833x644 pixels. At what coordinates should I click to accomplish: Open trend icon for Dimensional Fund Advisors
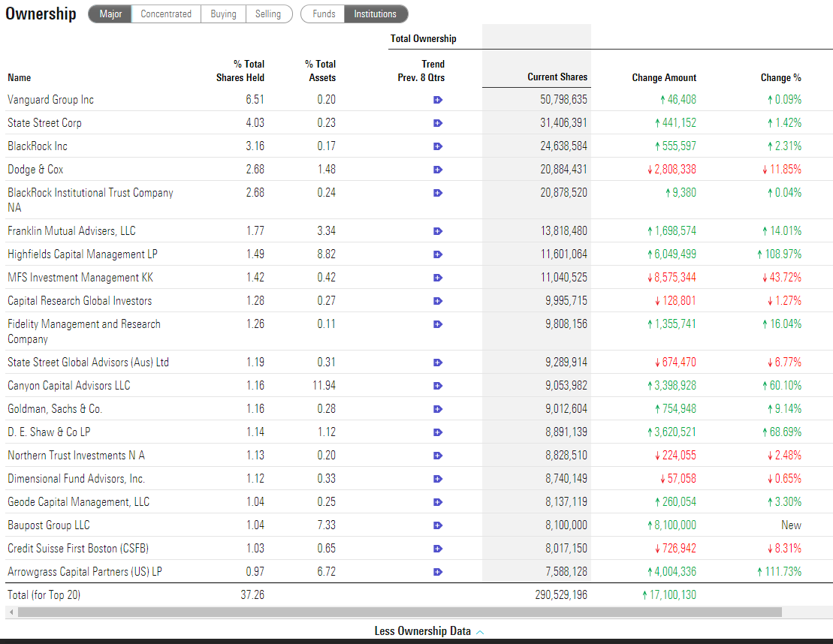(x=438, y=479)
